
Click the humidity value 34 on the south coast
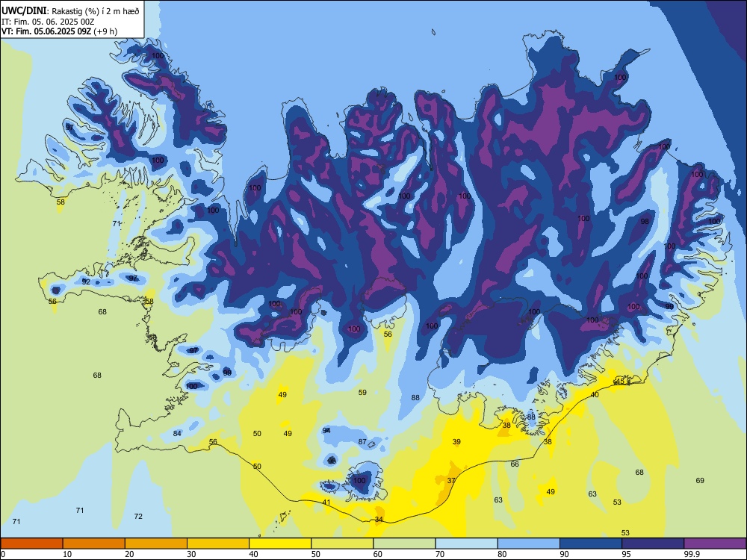379,519
